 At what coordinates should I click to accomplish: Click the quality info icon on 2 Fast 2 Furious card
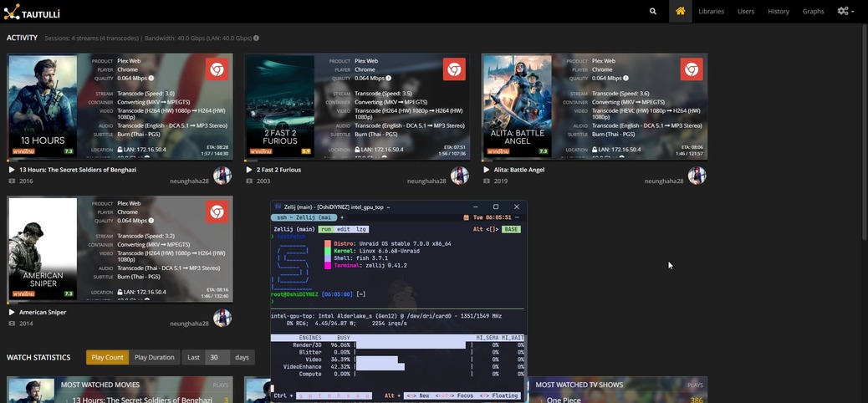(x=389, y=78)
